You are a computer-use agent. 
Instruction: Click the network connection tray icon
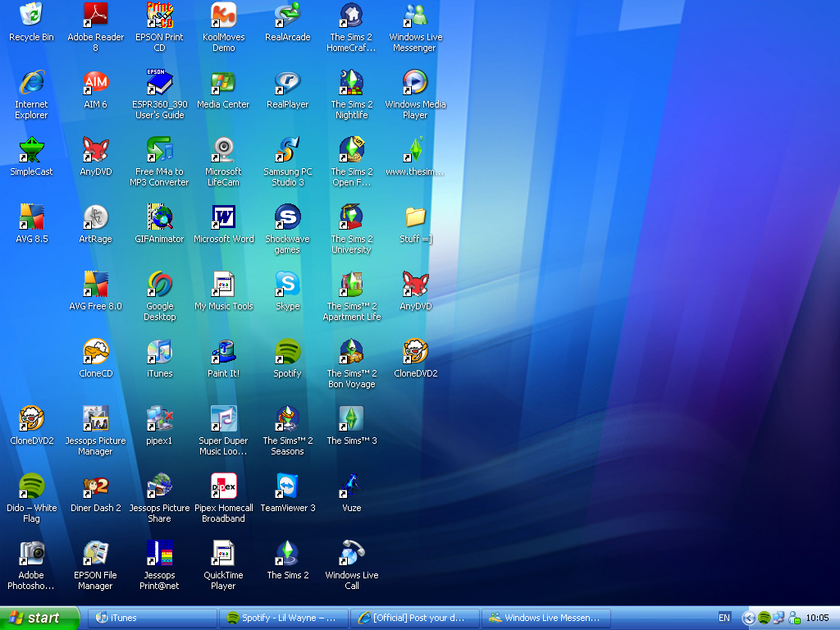tap(778, 618)
